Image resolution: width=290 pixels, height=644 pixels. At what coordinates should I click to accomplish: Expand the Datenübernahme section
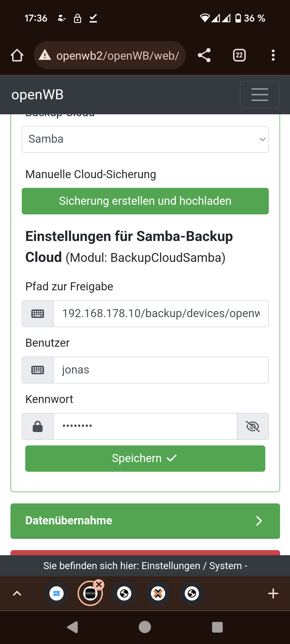point(145,521)
